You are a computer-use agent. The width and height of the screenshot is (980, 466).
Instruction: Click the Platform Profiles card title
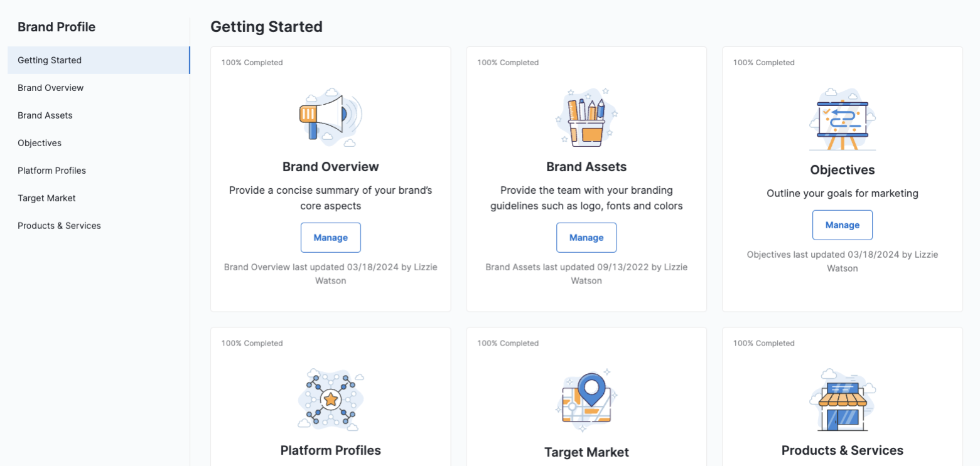[x=330, y=450]
